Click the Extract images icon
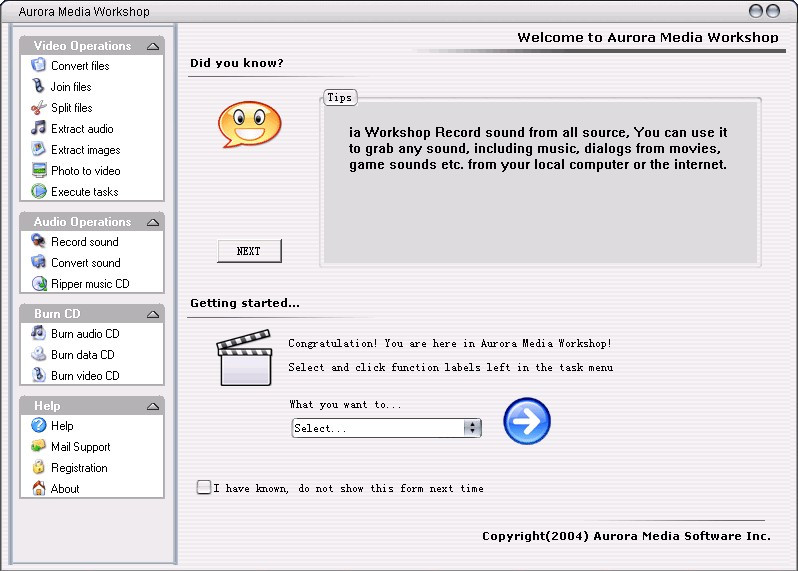The image size is (798, 571). (38, 149)
